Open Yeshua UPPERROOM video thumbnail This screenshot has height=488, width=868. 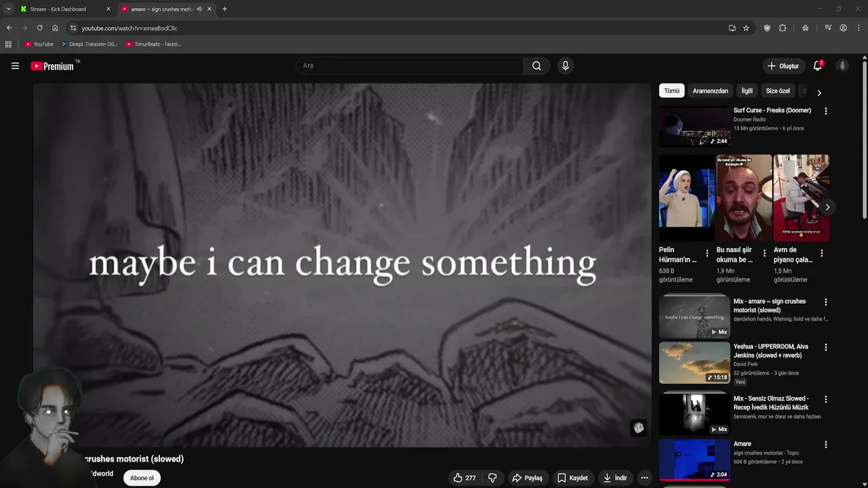coord(694,363)
